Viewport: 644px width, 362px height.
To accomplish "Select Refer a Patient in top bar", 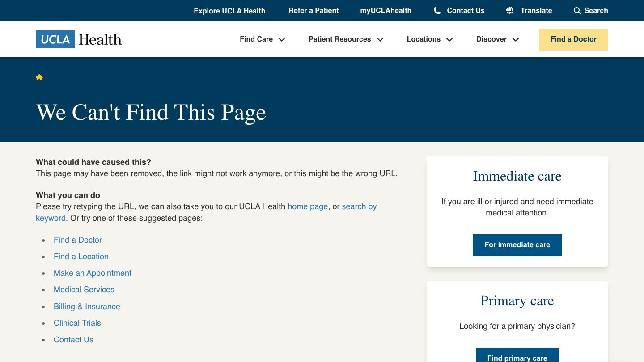I will tap(314, 10).
